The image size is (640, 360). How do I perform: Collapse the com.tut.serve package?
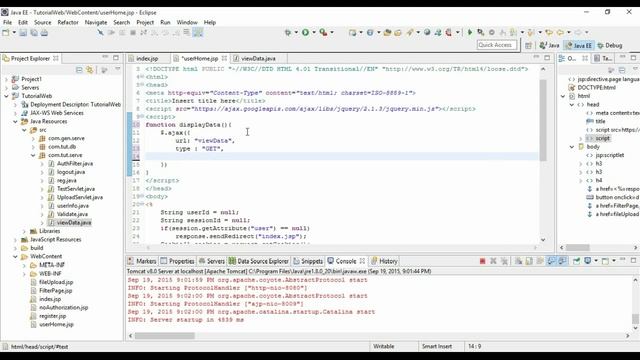click(33, 155)
